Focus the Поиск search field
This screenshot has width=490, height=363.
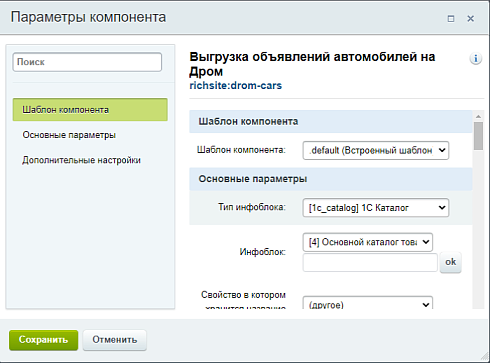87,62
